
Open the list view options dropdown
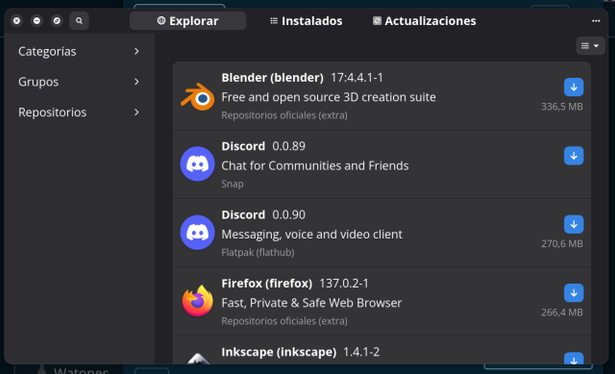tap(590, 46)
